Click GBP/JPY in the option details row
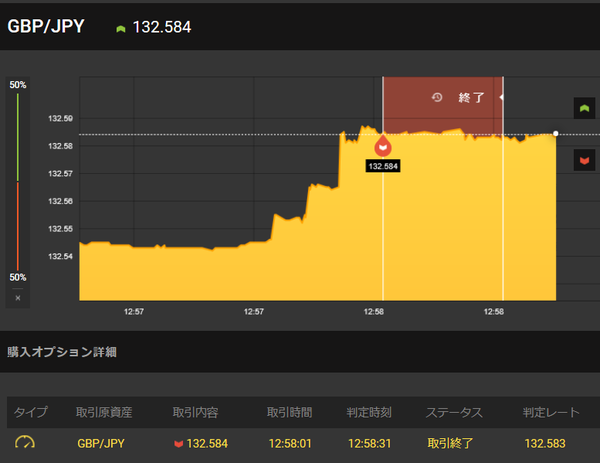The width and height of the screenshot is (600, 463). (x=101, y=443)
